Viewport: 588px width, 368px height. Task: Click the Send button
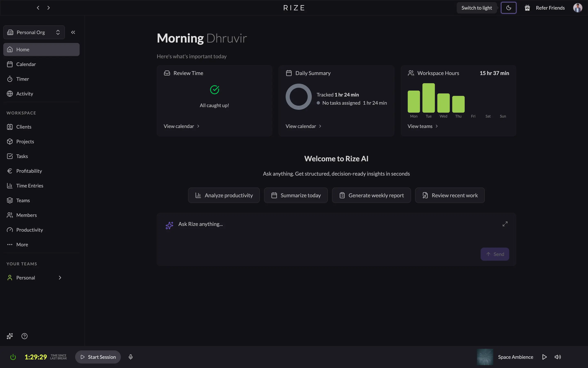click(x=495, y=254)
